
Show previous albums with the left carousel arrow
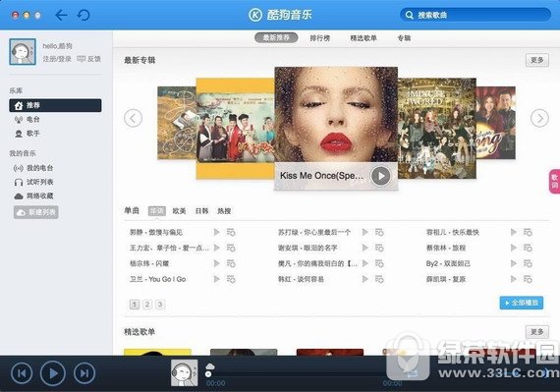coord(134,118)
